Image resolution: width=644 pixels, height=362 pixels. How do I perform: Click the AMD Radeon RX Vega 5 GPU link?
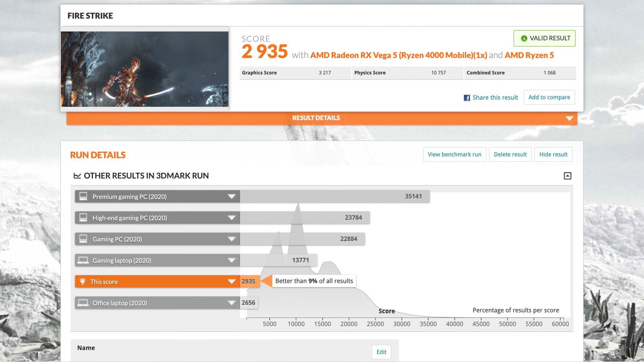(x=398, y=55)
